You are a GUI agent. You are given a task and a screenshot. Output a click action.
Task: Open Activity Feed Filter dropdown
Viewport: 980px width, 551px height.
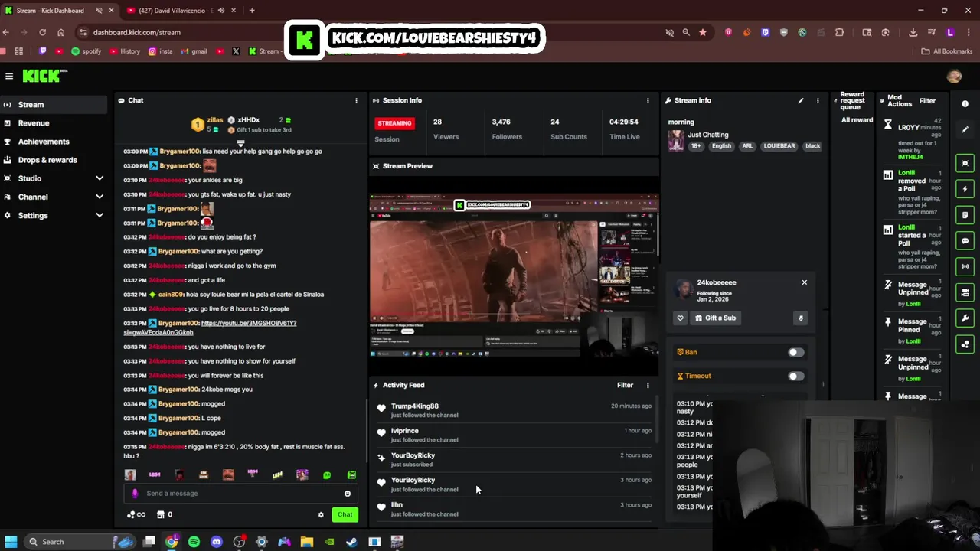click(x=626, y=385)
